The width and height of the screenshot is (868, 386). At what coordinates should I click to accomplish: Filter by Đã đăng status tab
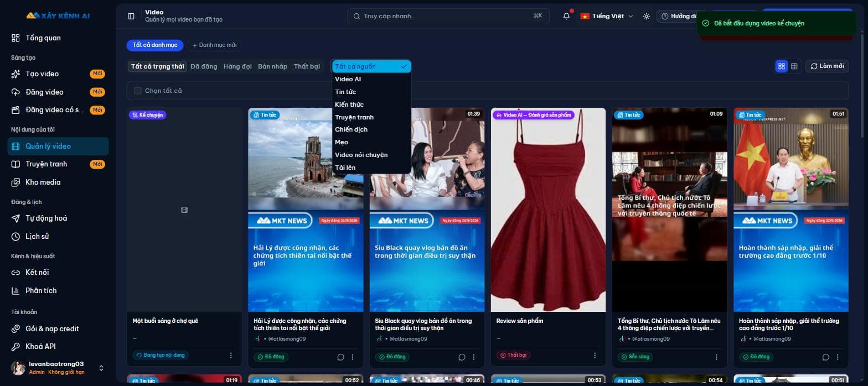[x=204, y=66]
